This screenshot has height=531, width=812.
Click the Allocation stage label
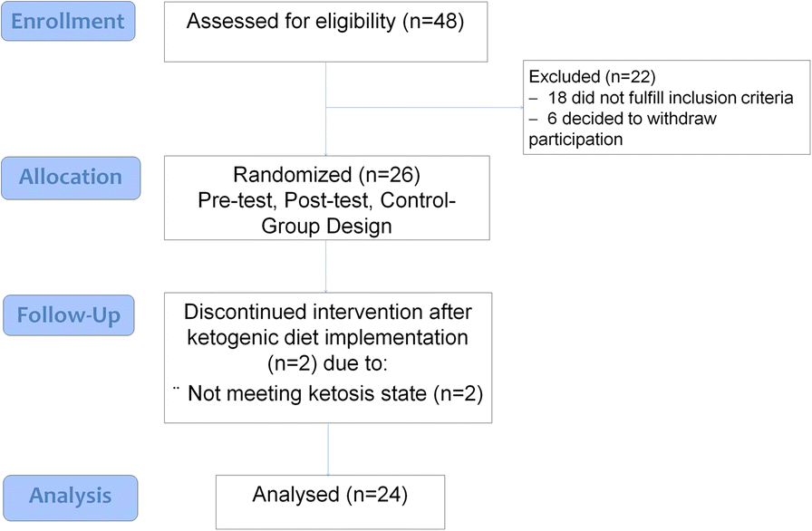point(70,178)
